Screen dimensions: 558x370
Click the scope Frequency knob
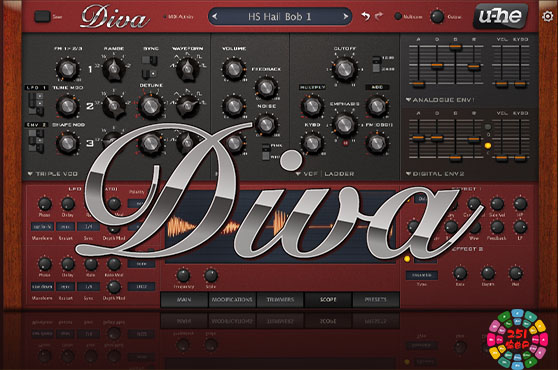click(x=183, y=275)
